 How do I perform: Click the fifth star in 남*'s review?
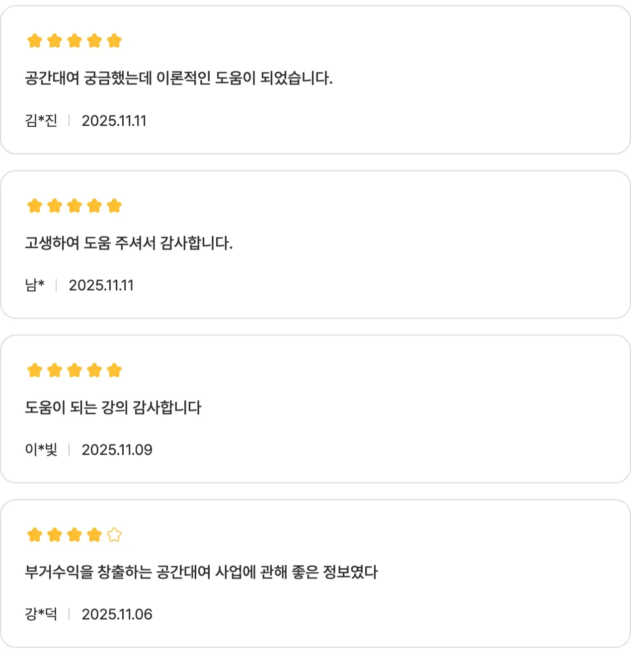click(114, 205)
